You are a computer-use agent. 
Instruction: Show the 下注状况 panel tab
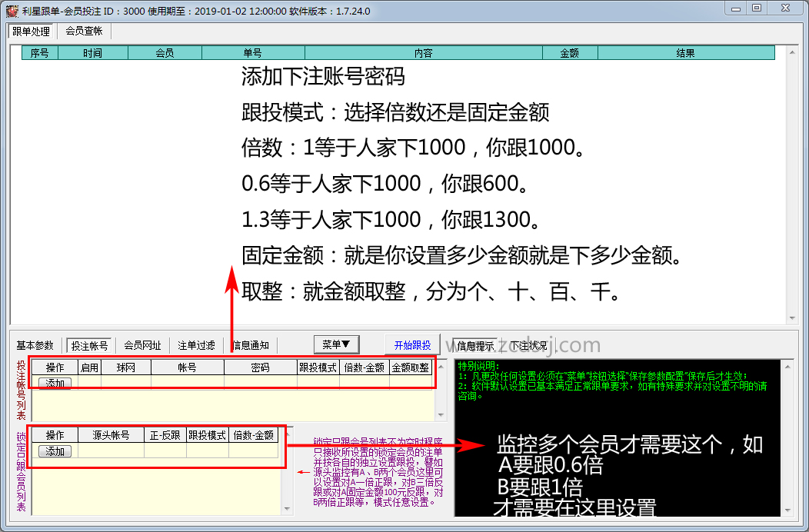click(x=530, y=345)
